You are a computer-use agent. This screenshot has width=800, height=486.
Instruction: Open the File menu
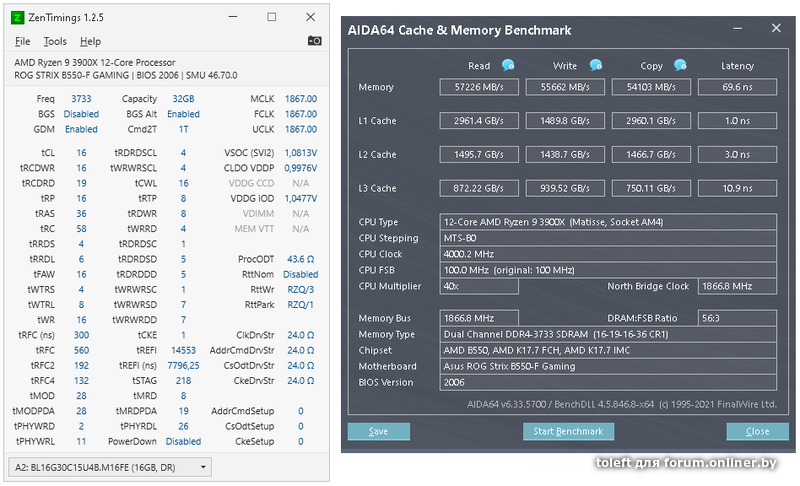click(x=22, y=41)
